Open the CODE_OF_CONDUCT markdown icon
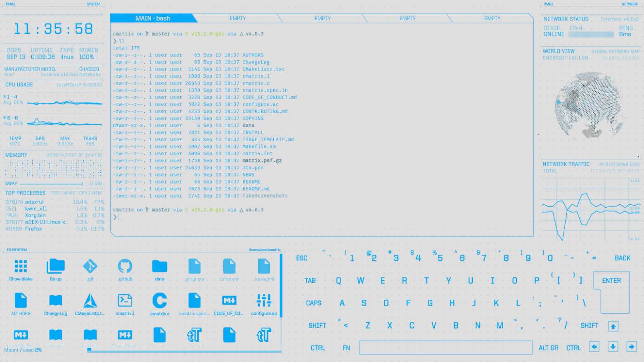 pos(229,301)
